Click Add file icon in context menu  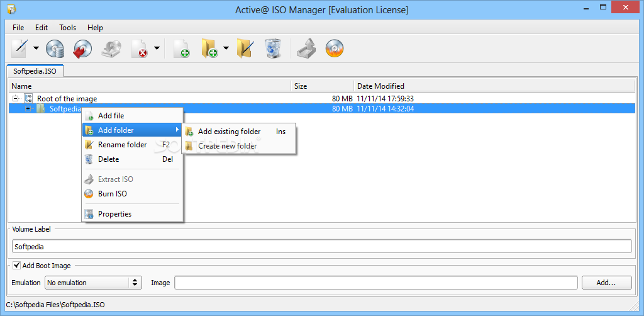(89, 116)
